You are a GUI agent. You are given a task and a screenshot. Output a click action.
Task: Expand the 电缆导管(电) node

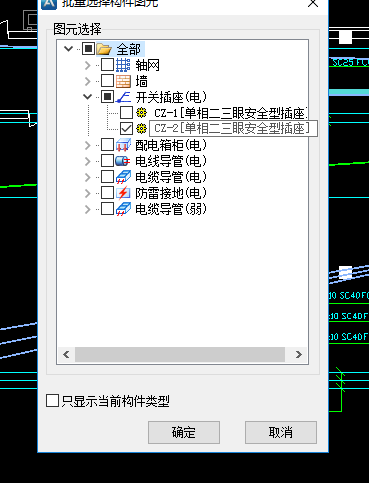(x=88, y=177)
